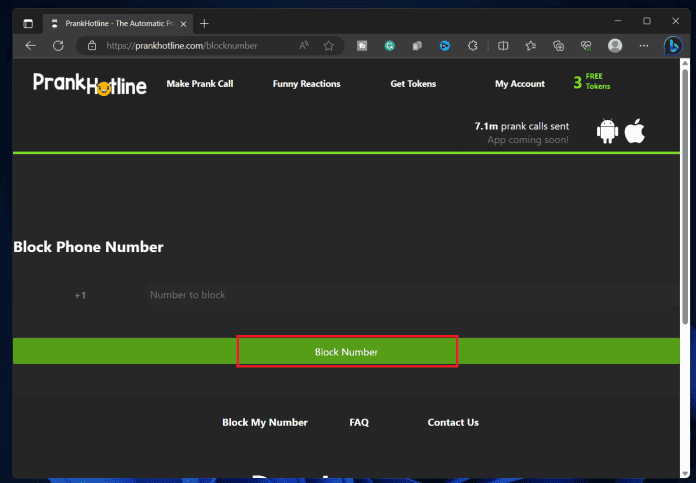Refresh the page in the browser
Screen dimensions: 696x483
click(58, 45)
